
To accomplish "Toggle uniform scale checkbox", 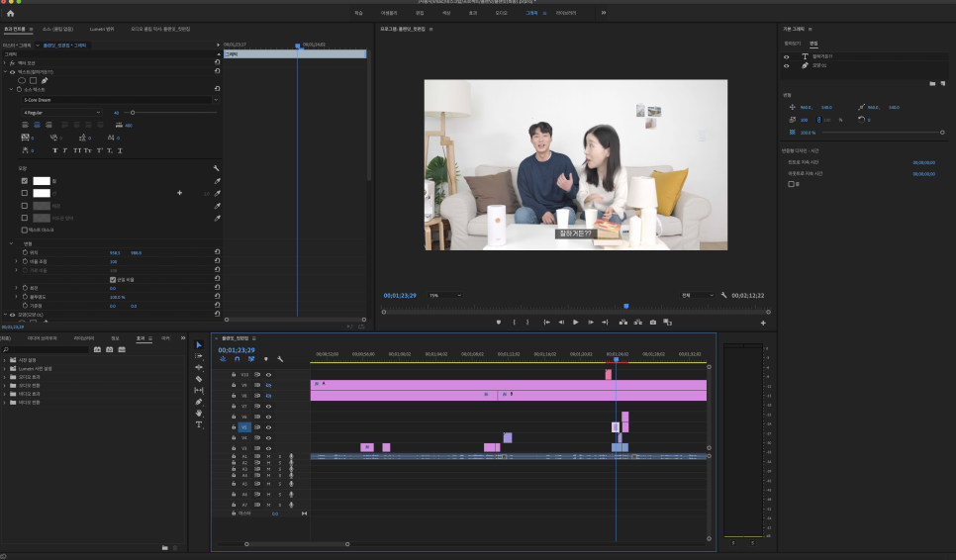I will pos(113,279).
